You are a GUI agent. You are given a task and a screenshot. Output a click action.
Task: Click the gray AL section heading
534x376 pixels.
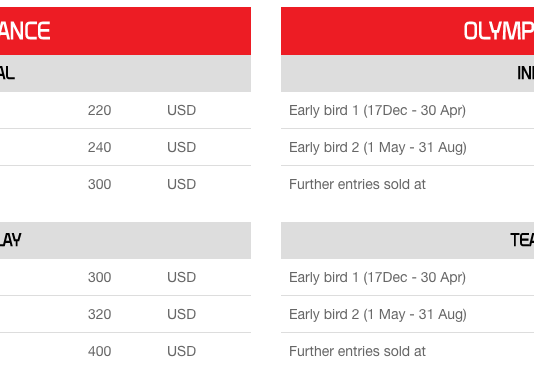pyautogui.click(x=125, y=74)
